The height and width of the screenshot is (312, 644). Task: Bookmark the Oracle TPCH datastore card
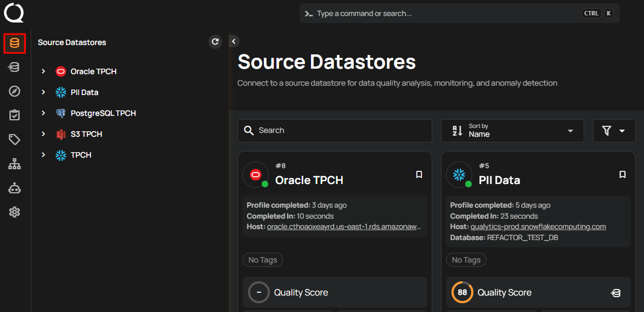[x=419, y=175]
